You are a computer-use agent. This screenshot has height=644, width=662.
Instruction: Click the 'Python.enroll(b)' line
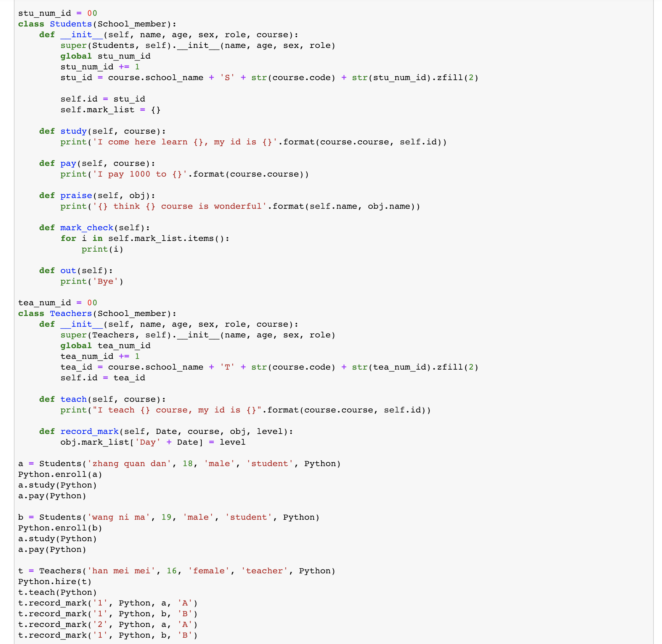(60, 528)
